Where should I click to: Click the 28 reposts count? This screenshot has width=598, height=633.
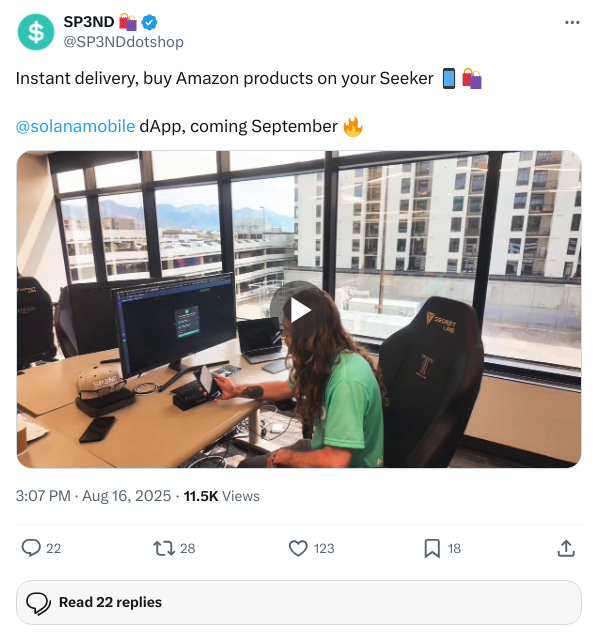187,548
